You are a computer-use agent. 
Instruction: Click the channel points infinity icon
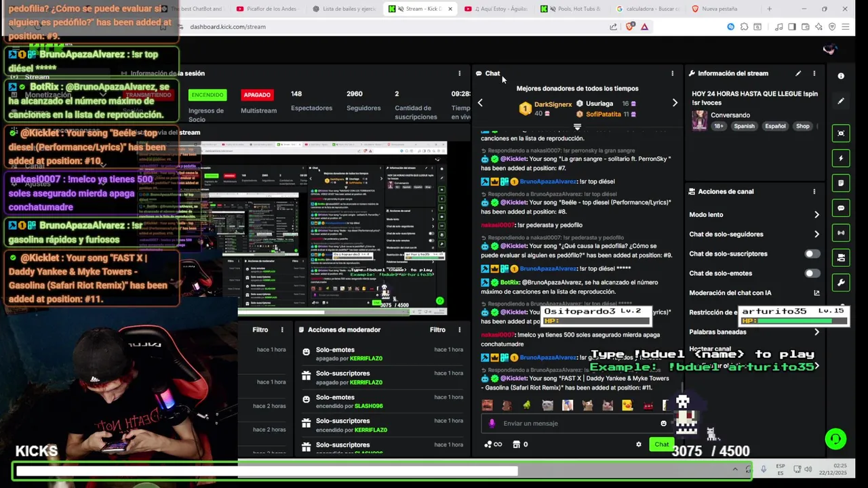pyautogui.click(x=493, y=445)
